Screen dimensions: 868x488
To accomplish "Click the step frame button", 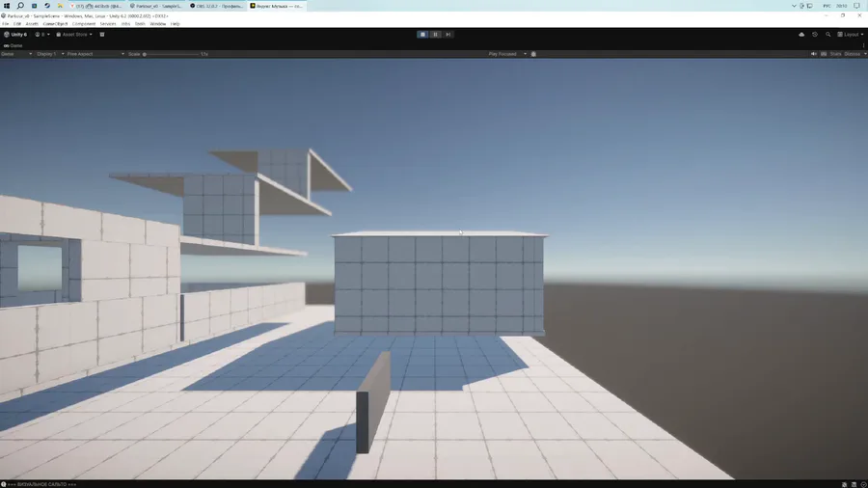I will point(448,35).
